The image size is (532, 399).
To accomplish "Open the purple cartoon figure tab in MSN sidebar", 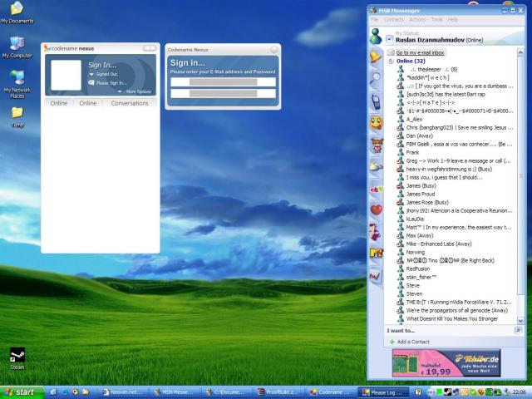I will pyautogui.click(x=375, y=232).
